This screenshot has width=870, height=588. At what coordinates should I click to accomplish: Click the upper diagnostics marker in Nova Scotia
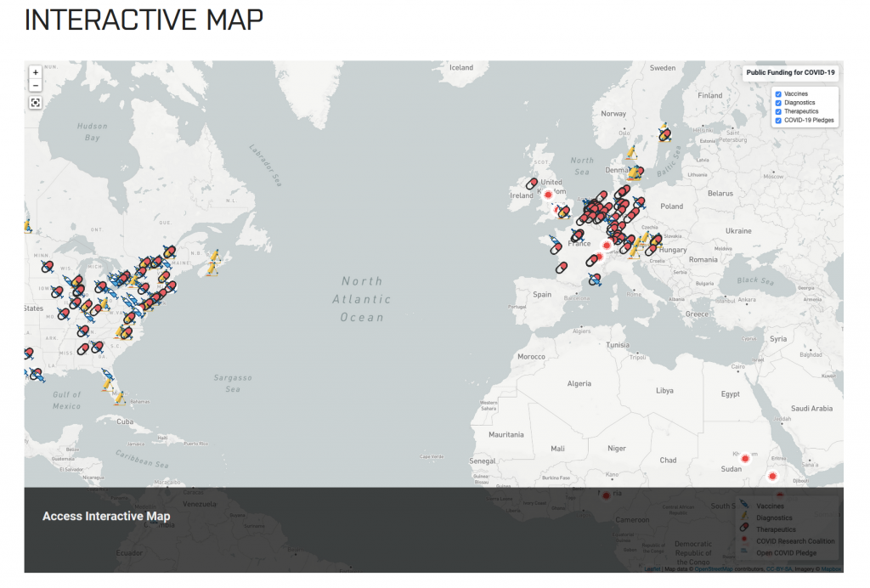[x=215, y=257]
